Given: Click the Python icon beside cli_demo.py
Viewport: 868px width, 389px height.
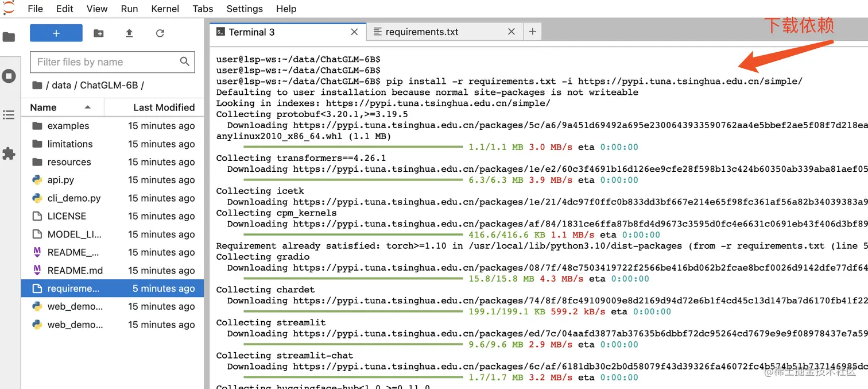Looking at the screenshot, I should 37,198.
